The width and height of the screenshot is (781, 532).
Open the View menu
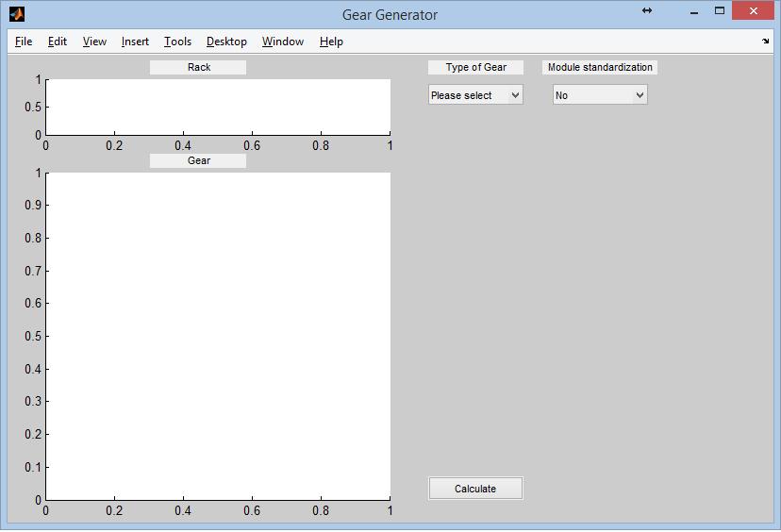pos(94,42)
